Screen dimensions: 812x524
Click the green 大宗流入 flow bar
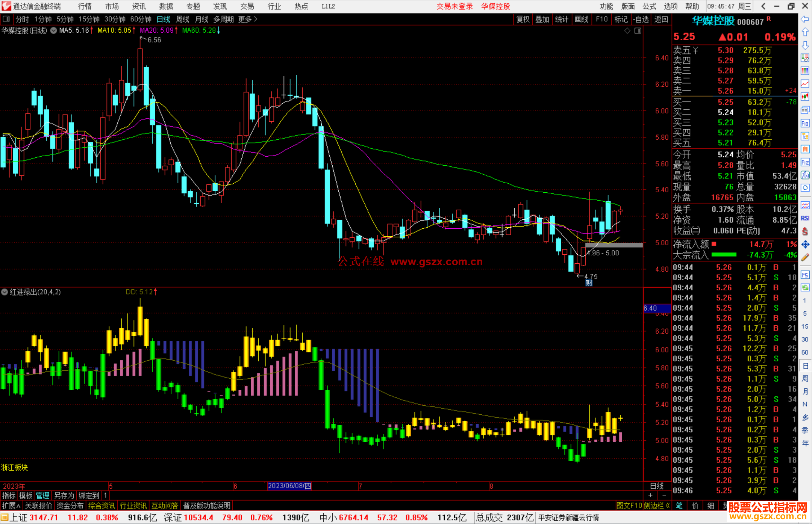pyautogui.click(x=724, y=255)
